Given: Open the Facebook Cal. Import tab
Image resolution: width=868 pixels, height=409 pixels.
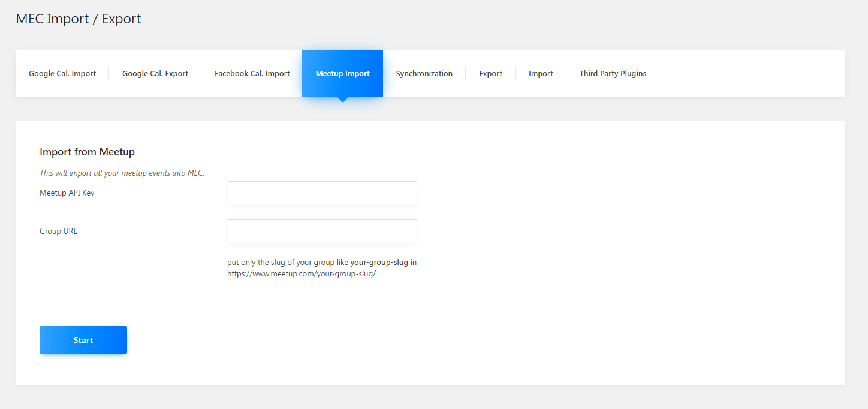Looking at the screenshot, I should click(252, 73).
